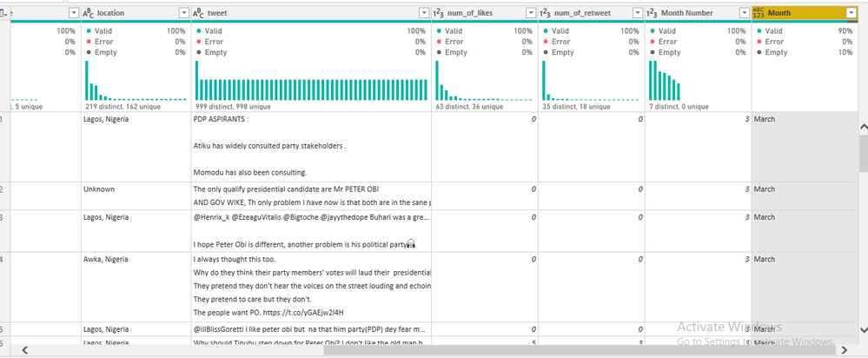Click the num_of_retweet distribution chart

[591, 80]
